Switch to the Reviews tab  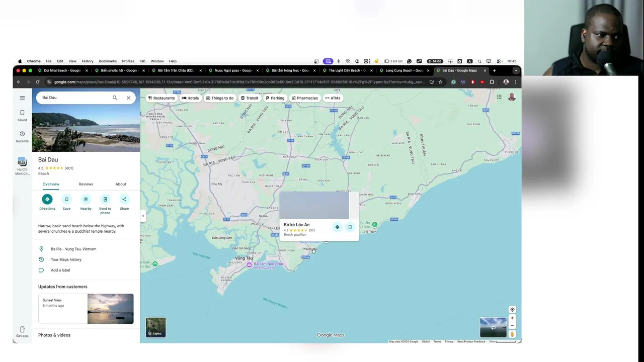point(86,184)
